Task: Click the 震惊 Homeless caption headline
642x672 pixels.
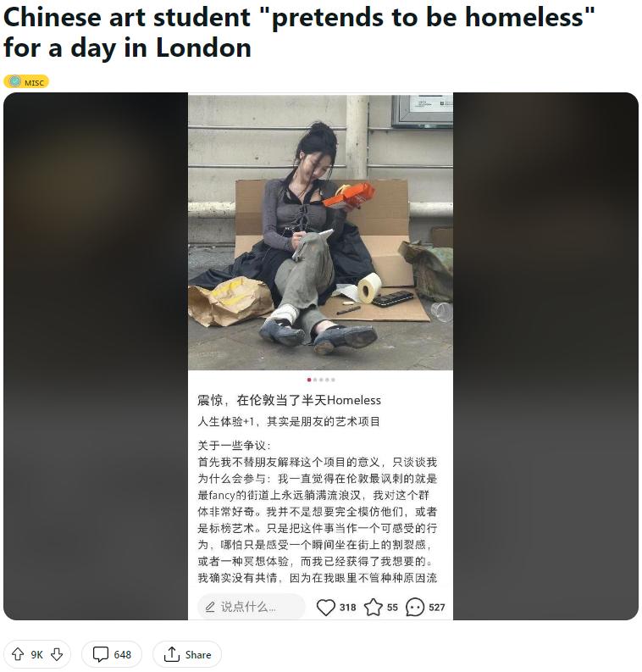Action: [289, 400]
